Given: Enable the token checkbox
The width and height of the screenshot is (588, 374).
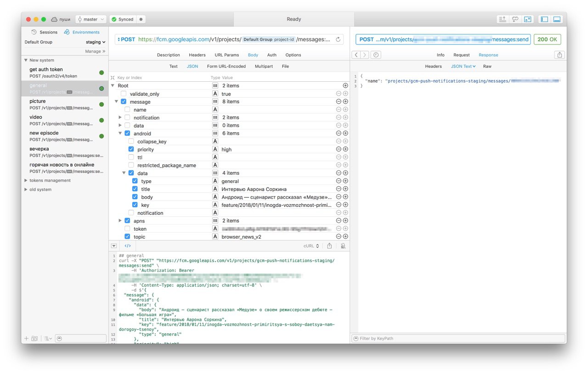Looking at the screenshot, I should coord(127,229).
